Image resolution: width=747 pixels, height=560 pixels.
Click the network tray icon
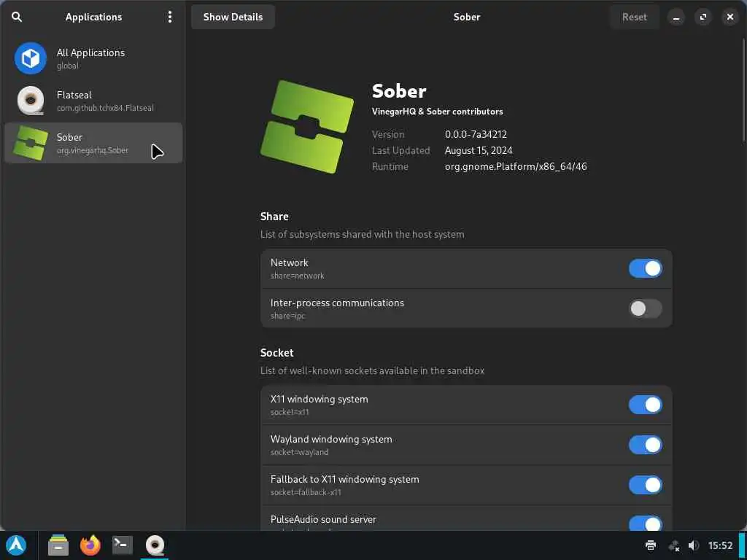coord(673,545)
